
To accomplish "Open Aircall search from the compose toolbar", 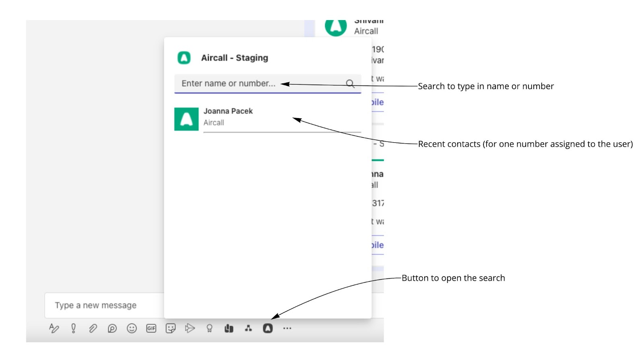I will tap(268, 328).
